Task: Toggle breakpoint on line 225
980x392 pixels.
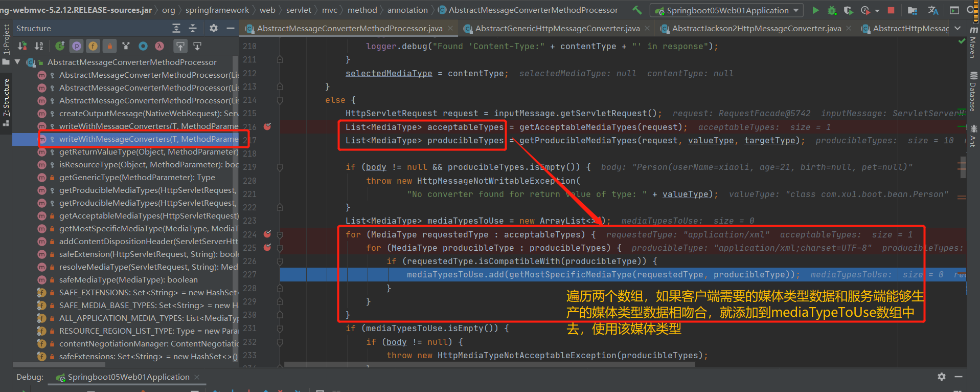Action: (x=267, y=247)
